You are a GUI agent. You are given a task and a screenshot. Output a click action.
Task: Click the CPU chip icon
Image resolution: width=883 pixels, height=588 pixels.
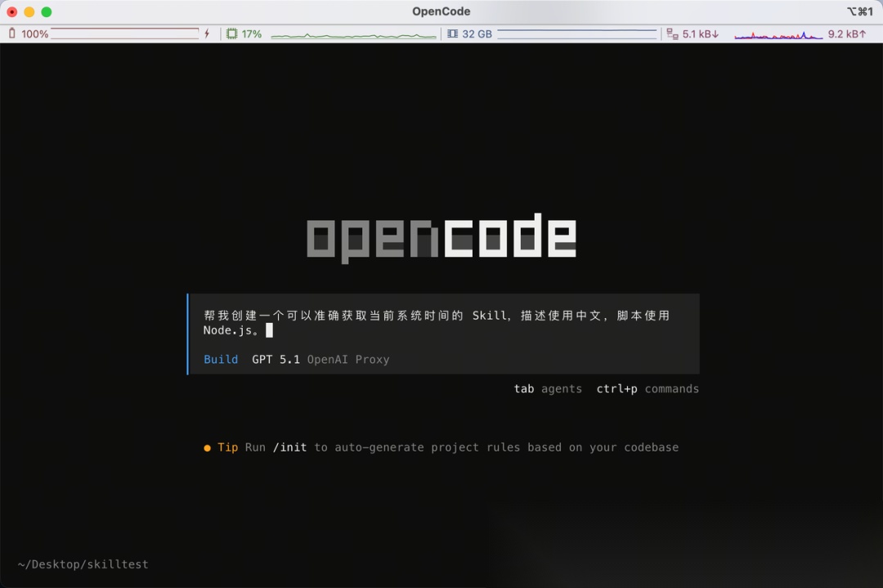pos(231,34)
